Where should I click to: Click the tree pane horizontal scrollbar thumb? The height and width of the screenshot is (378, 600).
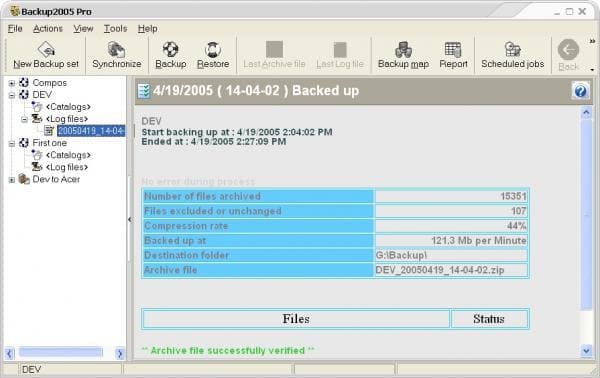61,352
